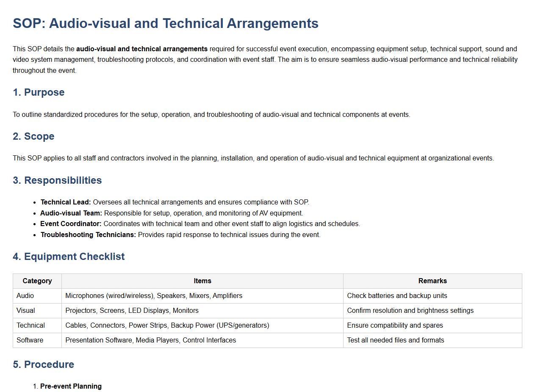
Task: Click the Responsibilities section heading
Action: pyautogui.click(x=57, y=180)
